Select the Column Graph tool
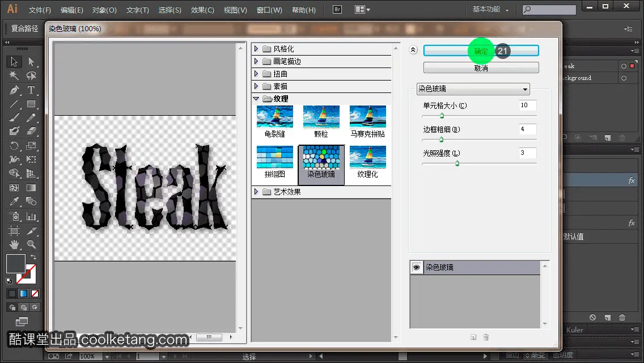The image size is (644, 363). pos(31,216)
